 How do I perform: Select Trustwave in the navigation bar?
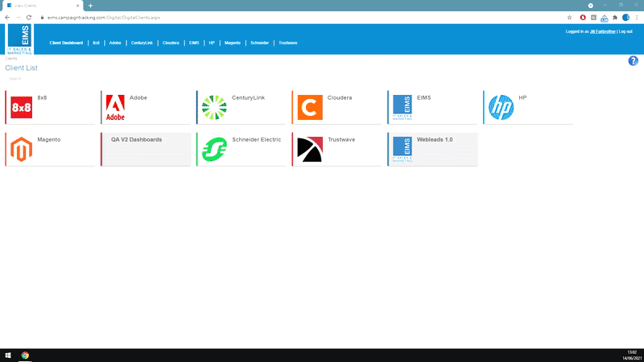(288, 43)
